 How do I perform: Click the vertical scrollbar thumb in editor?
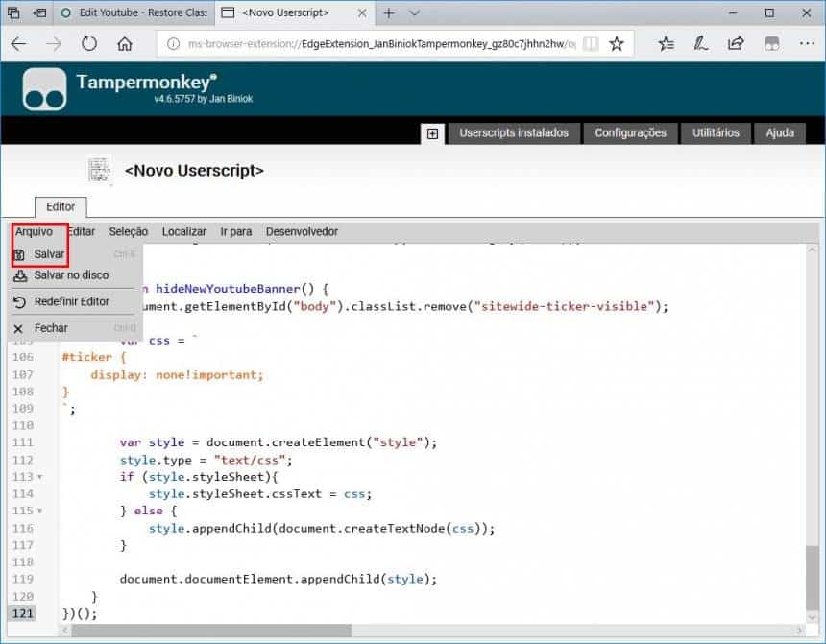point(813,577)
